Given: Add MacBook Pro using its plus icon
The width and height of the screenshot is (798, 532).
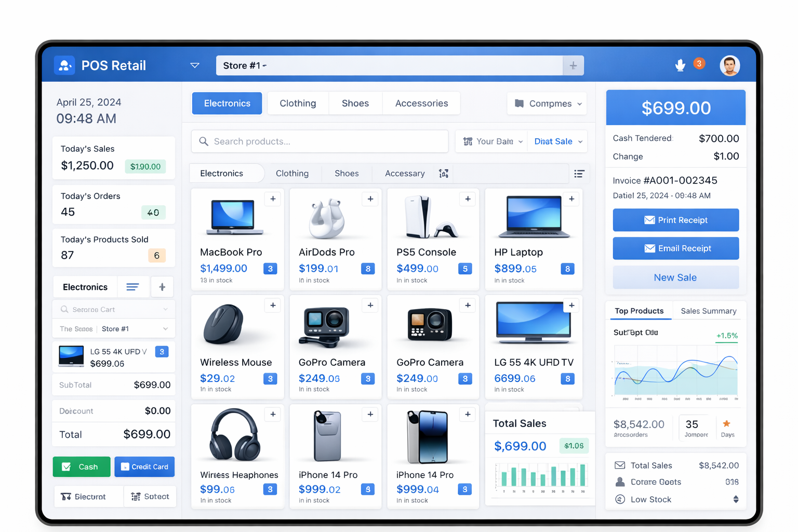Looking at the screenshot, I should [x=273, y=199].
